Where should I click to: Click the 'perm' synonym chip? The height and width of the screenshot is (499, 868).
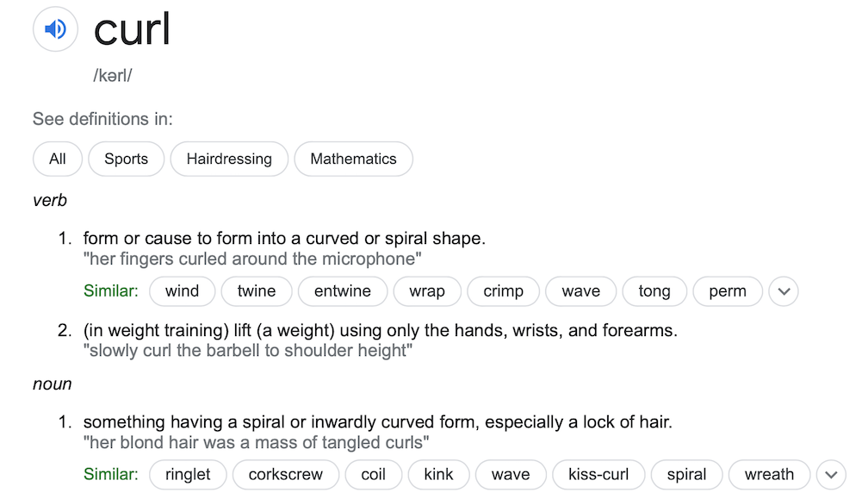(728, 291)
